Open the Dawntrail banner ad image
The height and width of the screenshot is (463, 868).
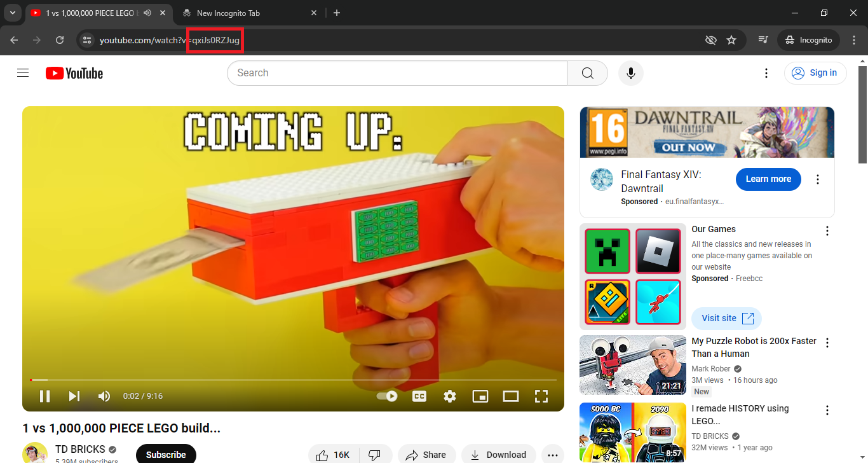click(x=707, y=132)
